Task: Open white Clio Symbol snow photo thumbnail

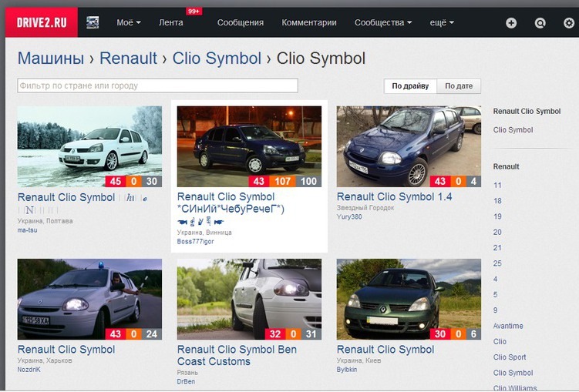Action: point(89,146)
